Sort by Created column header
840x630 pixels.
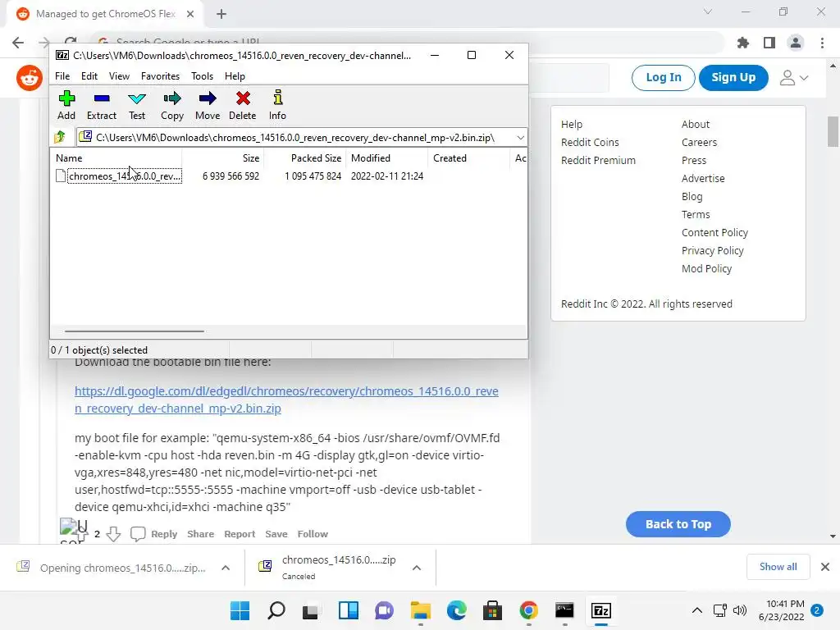[x=468, y=158]
